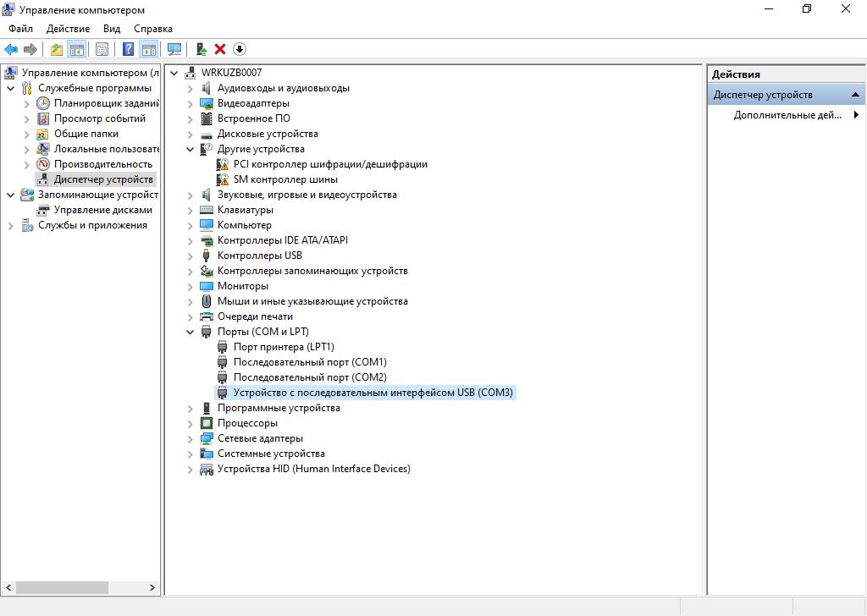Click the left pane horizontal scrollbar thumb
Image resolution: width=867 pixels, height=616 pixels.
[61, 587]
